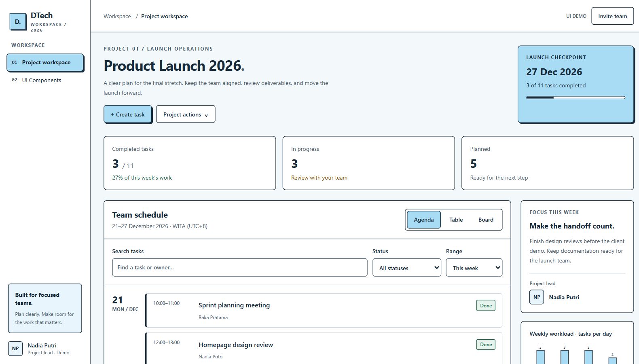Click Nadia Putri under Project lead
The image size is (639, 364).
[564, 297]
